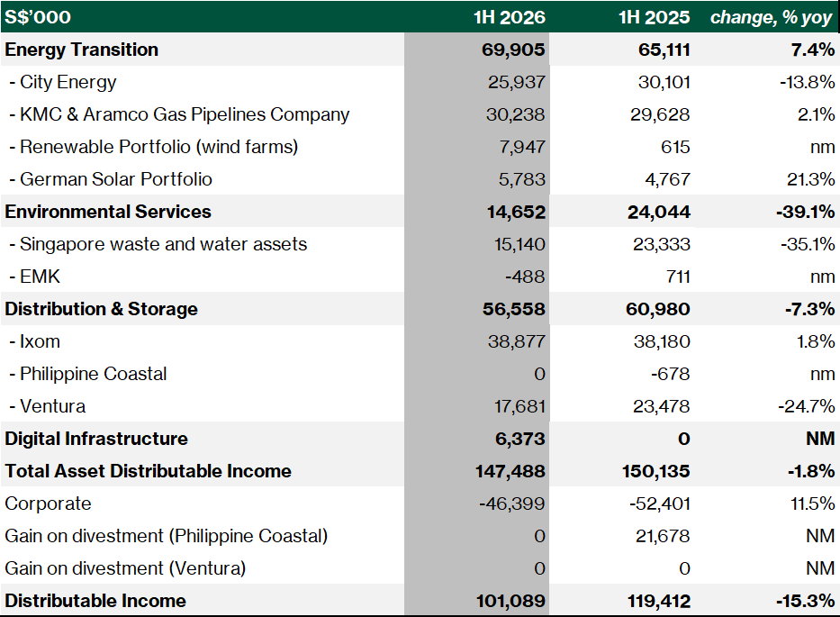Viewport: 840px width, 617px height.
Task: Click the City Energy change -13.8%
Action: (807, 82)
